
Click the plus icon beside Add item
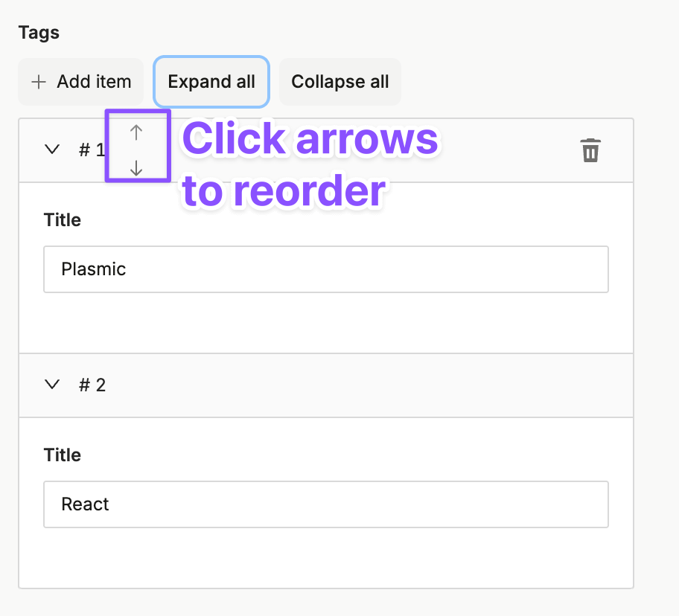click(x=39, y=82)
